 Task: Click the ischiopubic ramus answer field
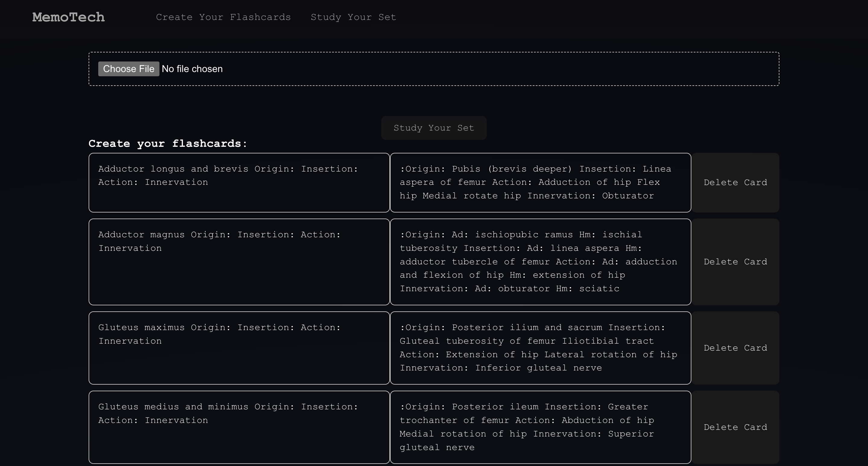(540, 262)
